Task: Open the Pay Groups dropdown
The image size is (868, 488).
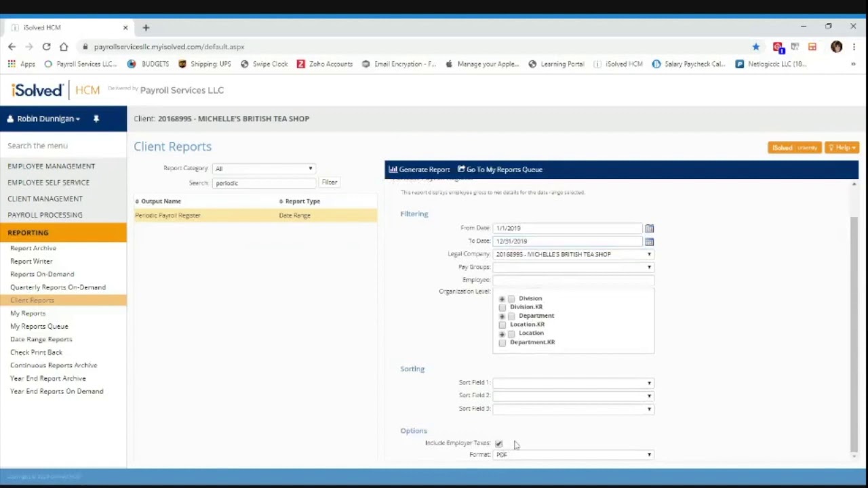Action: pyautogui.click(x=574, y=268)
